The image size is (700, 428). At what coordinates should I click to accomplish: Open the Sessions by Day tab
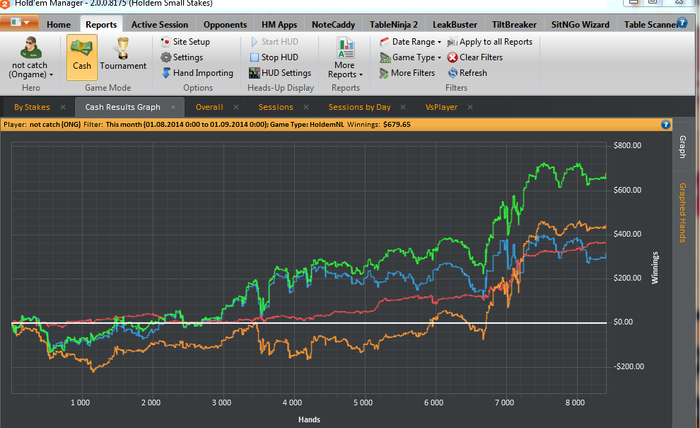click(x=359, y=107)
